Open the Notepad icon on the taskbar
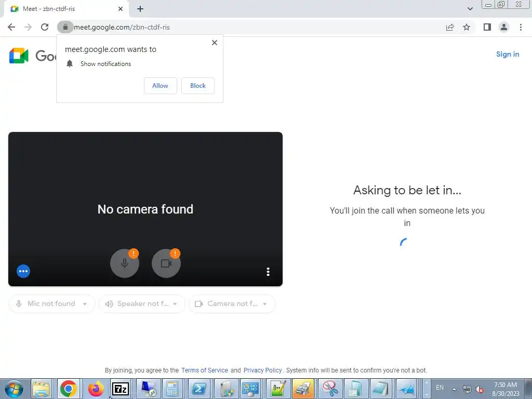 [381, 389]
